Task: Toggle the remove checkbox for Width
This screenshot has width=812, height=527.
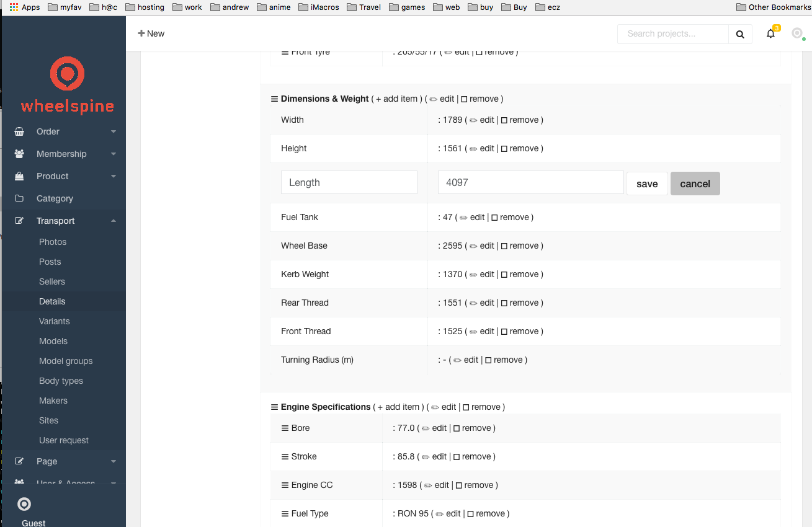Action: click(504, 120)
